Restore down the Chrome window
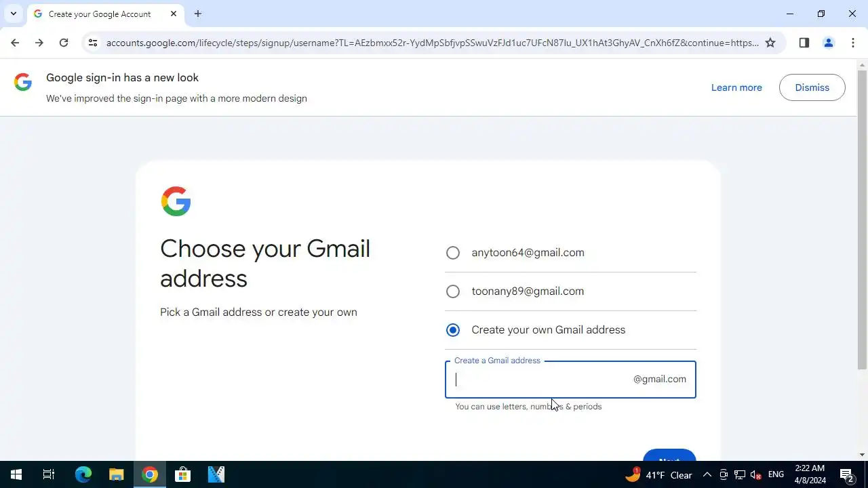 821,14
